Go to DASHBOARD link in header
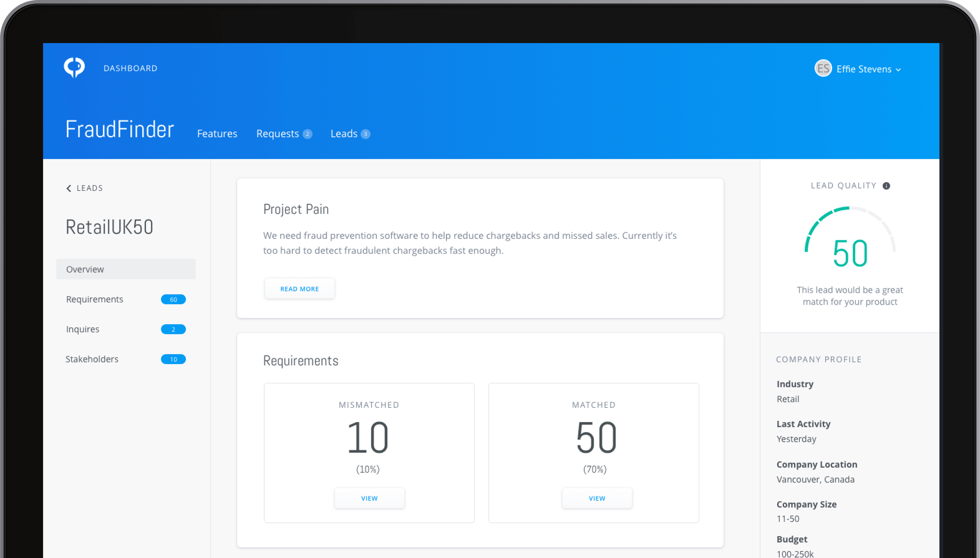Viewport: 980px width, 558px height. 130,68
